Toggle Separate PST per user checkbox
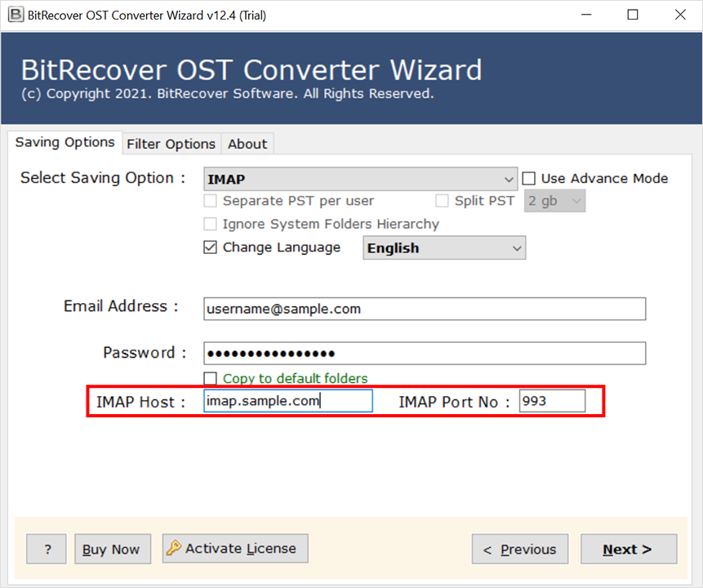703x588 pixels. click(211, 200)
